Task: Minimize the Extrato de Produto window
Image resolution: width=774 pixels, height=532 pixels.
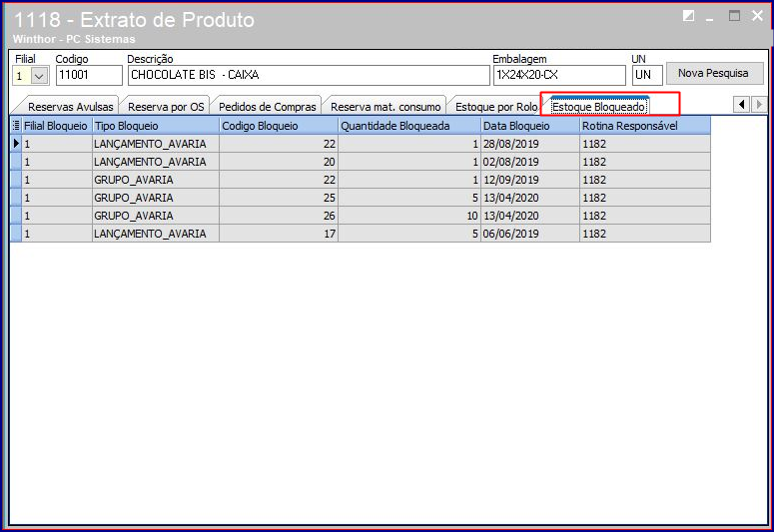Action: click(710, 18)
